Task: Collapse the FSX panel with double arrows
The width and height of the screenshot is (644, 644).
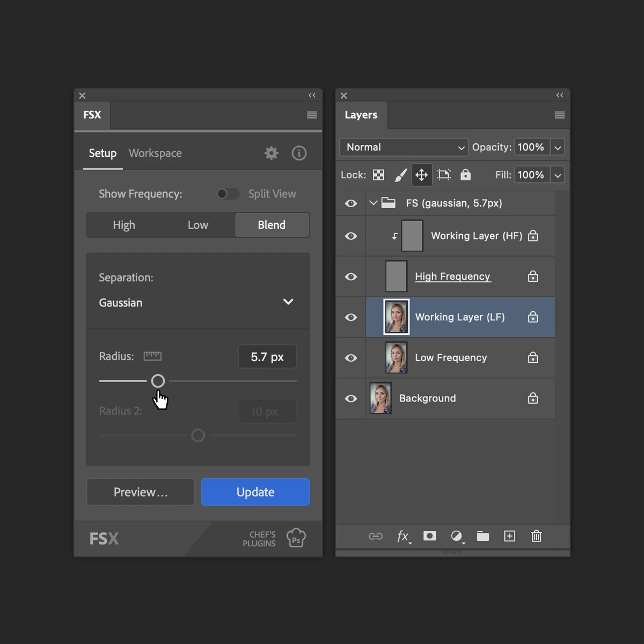Action: click(x=312, y=95)
